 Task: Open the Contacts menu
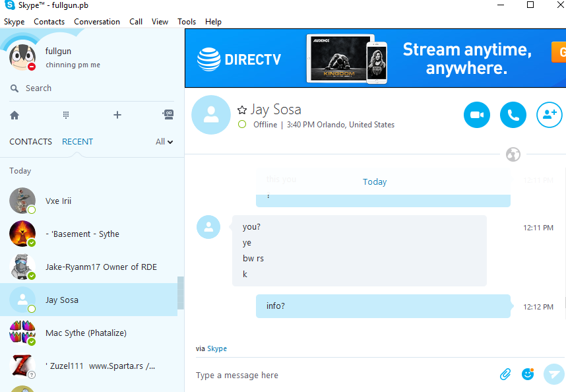tap(49, 22)
